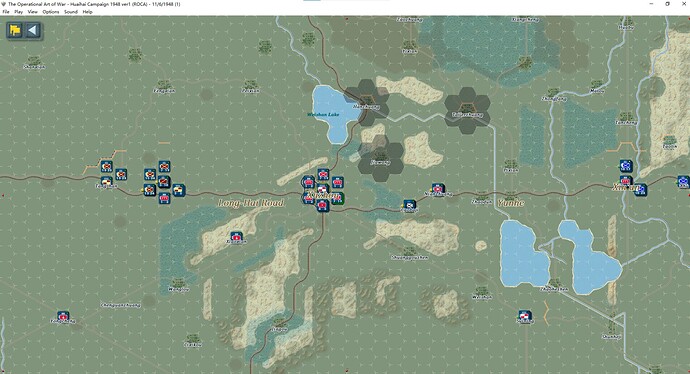The image size is (690, 374).
Task: Select the topmost unit north of Xuzhou
Action: tap(323, 174)
